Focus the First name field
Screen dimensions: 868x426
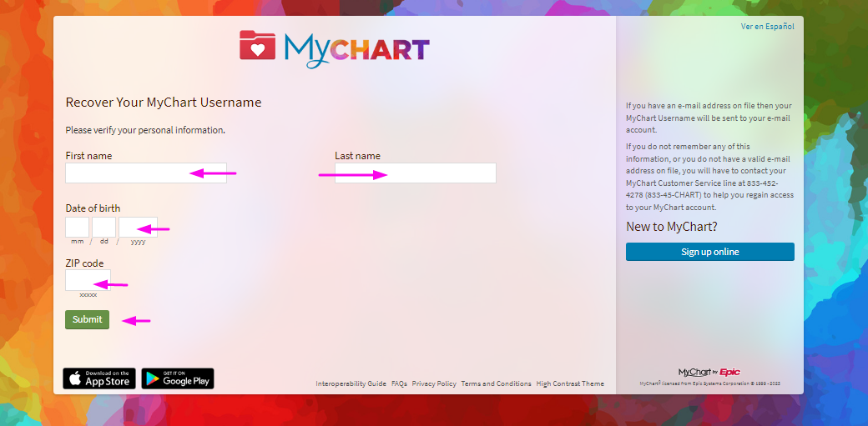pyautogui.click(x=146, y=173)
